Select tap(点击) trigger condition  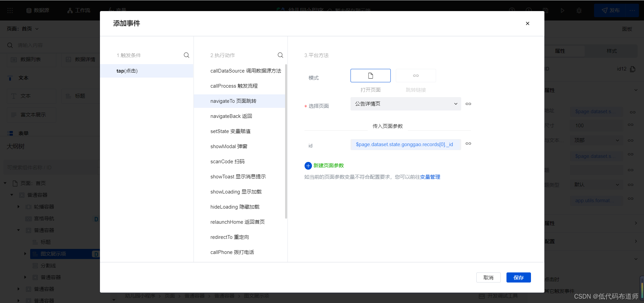click(x=147, y=71)
